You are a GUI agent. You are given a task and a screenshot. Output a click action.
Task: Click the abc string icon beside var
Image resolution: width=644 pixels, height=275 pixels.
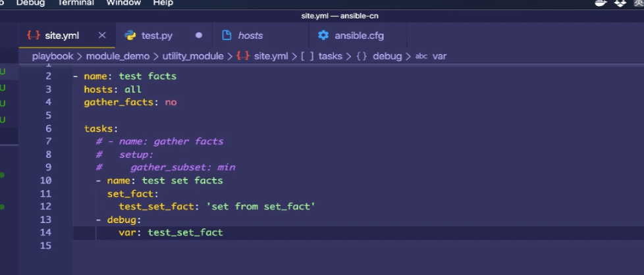click(x=421, y=56)
